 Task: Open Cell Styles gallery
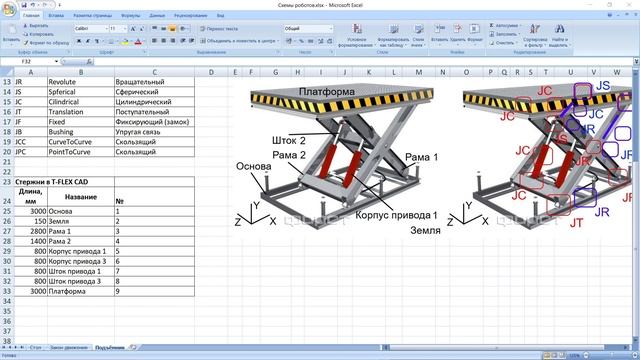[418, 35]
